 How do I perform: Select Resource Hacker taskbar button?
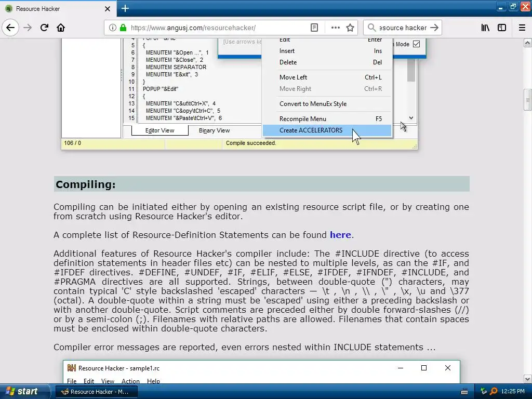[x=96, y=392]
